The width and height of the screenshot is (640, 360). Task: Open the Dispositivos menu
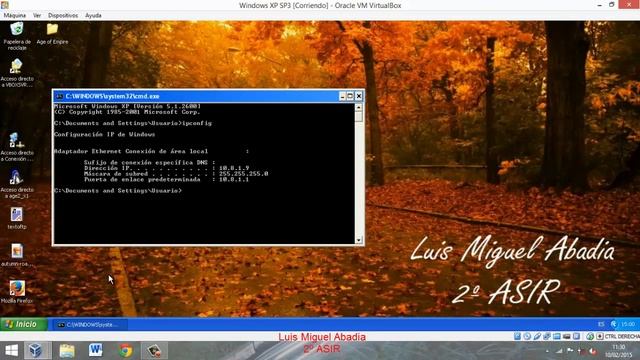[63, 16]
